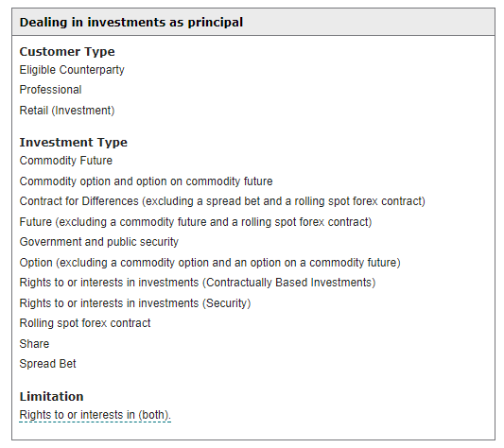Select the 'Eligible Counterparty' entry
504x448 pixels.
pyautogui.click(x=72, y=70)
